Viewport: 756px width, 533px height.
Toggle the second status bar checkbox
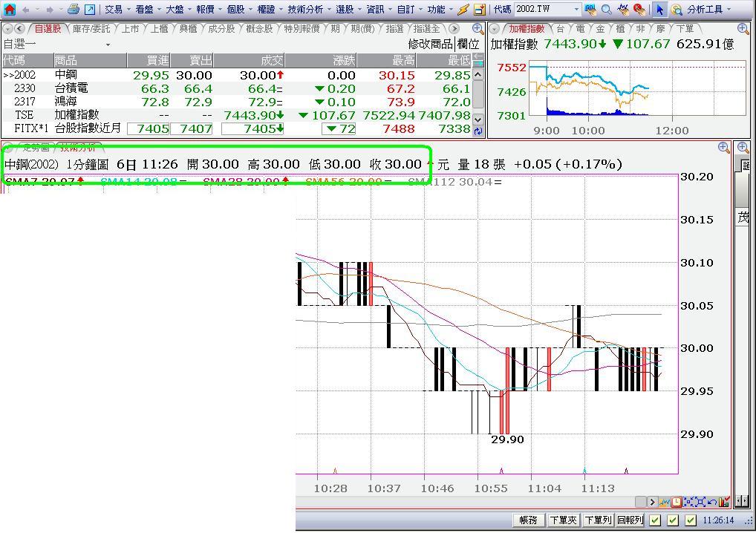[x=673, y=520]
